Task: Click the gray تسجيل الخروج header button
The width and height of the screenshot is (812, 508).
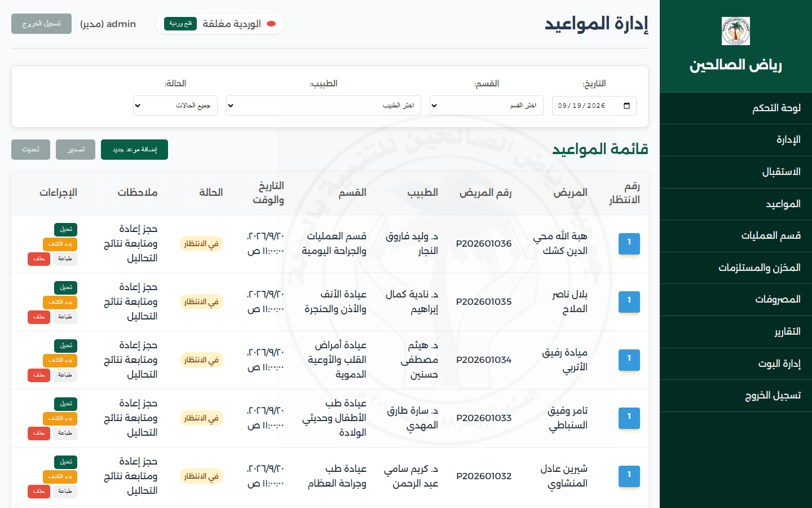Action: coord(41,24)
